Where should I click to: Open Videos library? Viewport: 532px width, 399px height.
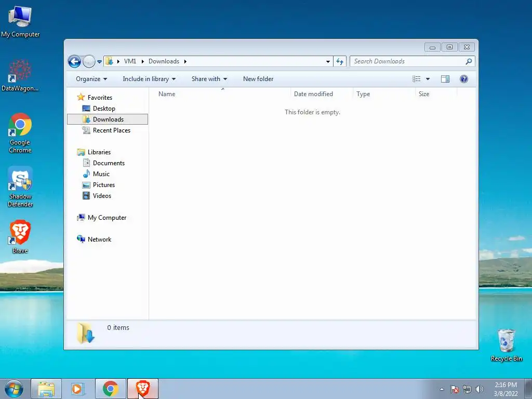[x=102, y=196]
